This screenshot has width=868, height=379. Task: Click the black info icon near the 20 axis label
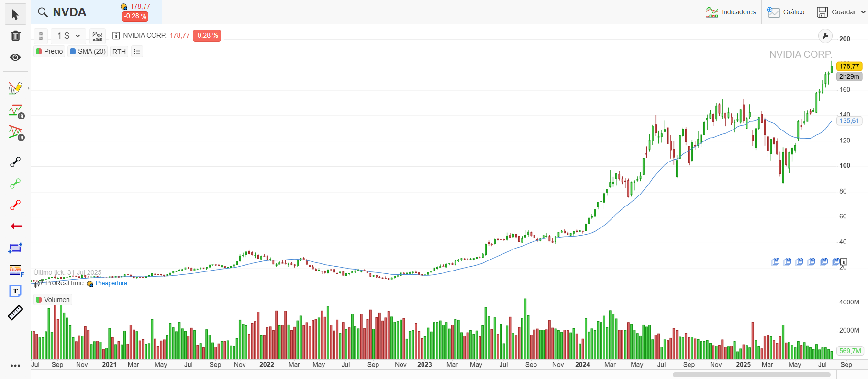pos(844,262)
